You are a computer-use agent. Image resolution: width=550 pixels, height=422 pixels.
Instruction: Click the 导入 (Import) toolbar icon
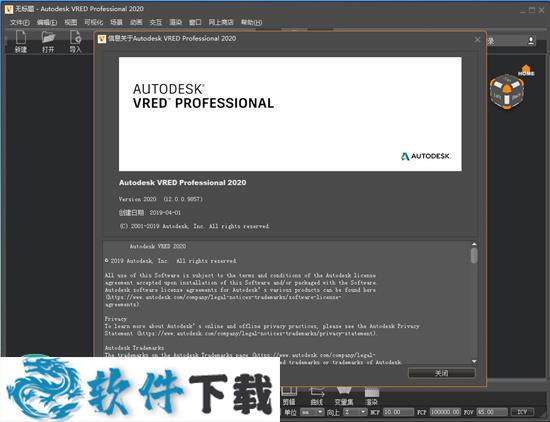pyautogui.click(x=75, y=41)
